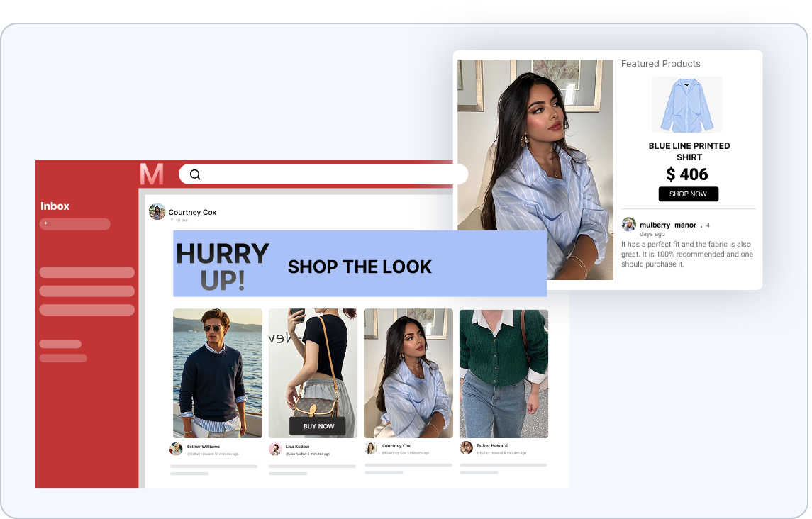Open Esther Williams profile avatar
The image size is (812, 519).
[176, 449]
